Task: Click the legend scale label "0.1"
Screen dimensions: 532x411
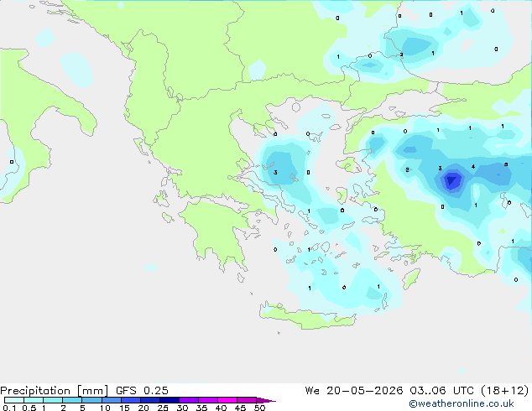Action: coord(9,408)
